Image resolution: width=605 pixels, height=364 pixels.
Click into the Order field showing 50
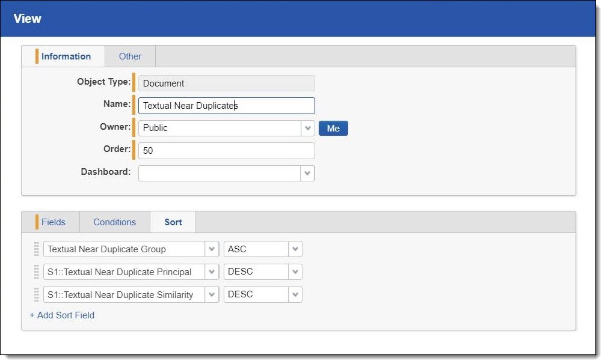point(226,151)
